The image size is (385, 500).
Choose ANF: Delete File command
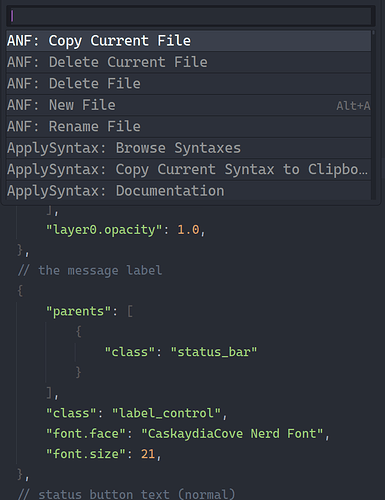(x=189, y=84)
